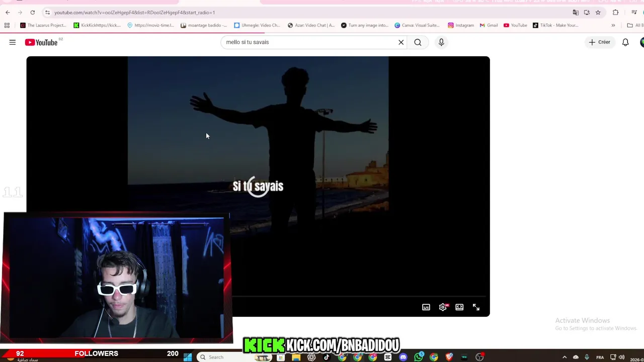Show hidden system tray icons
The width and height of the screenshot is (644, 362).
click(565, 357)
